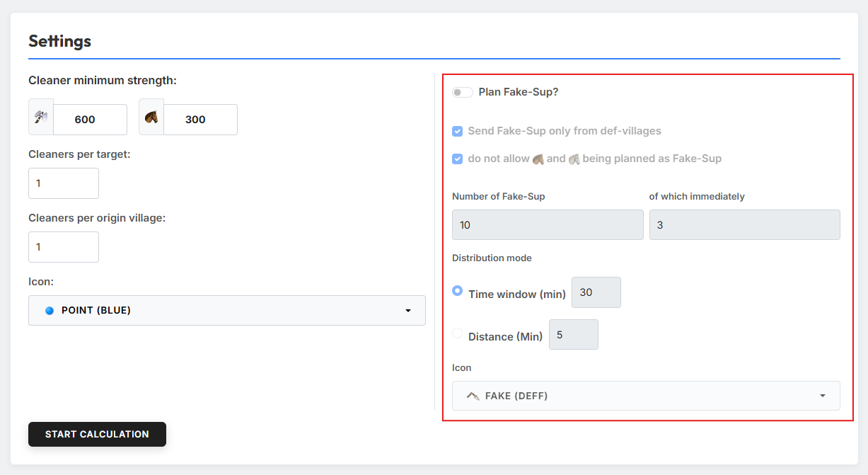Click the Cleaners per target field
This screenshot has width=868, height=475.
coord(64,183)
